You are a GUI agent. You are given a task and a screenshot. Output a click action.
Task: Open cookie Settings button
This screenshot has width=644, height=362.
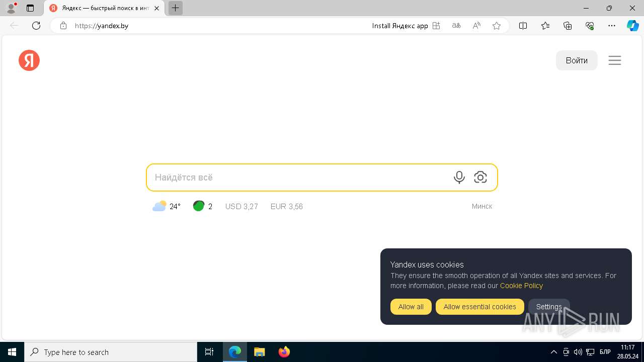[x=549, y=307]
